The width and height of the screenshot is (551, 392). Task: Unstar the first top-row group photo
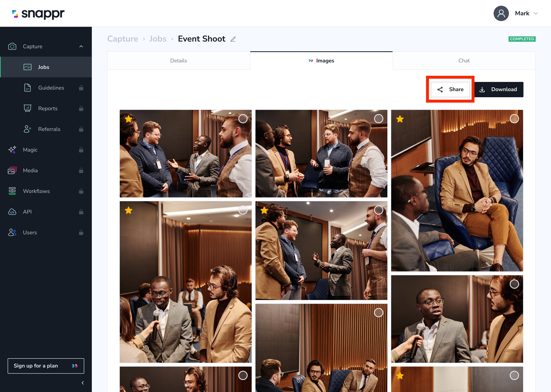pyautogui.click(x=129, y=119)
